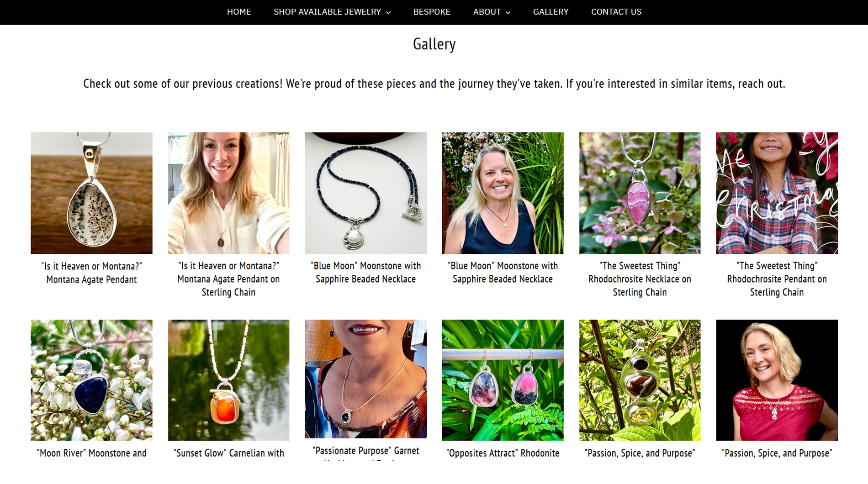868x484 pixels.
Task: Open the Montana Agate Pendant on wood photo
Action: [91, 193]
